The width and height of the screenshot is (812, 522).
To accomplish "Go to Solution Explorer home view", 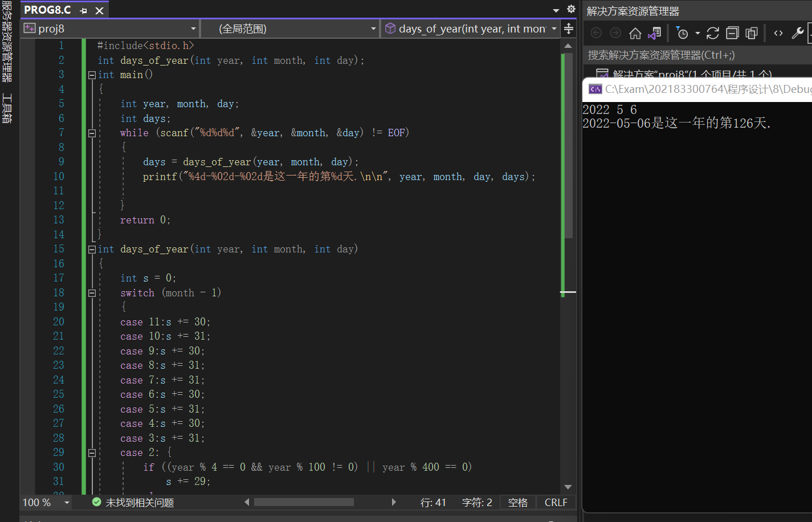I will (x=635, y=33).
